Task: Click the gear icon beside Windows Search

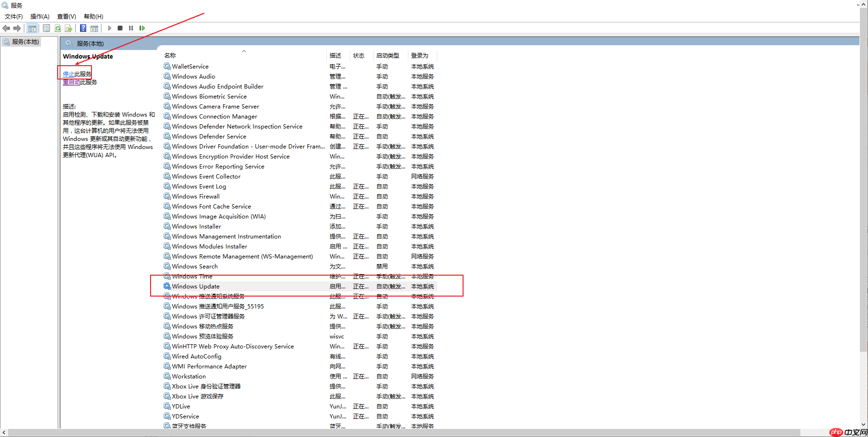Action: coord(167,266)
